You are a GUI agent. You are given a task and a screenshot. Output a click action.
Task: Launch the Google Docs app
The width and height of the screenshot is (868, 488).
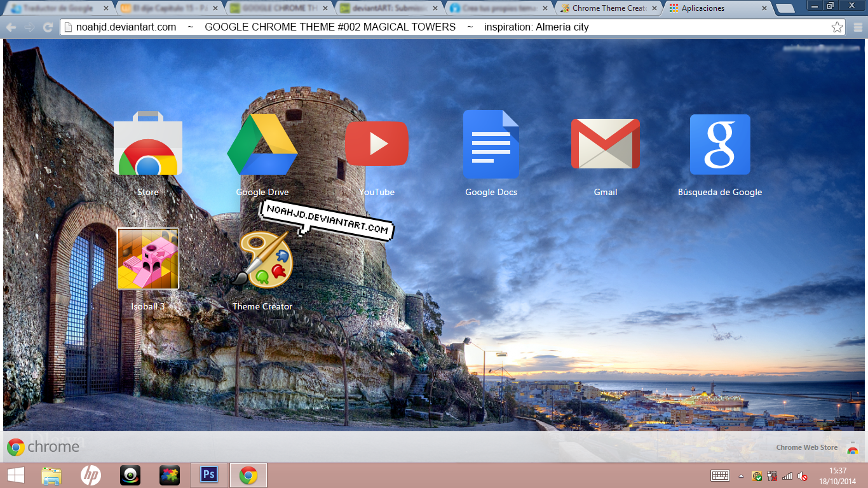pyautogui.click(x=491, y=144)
